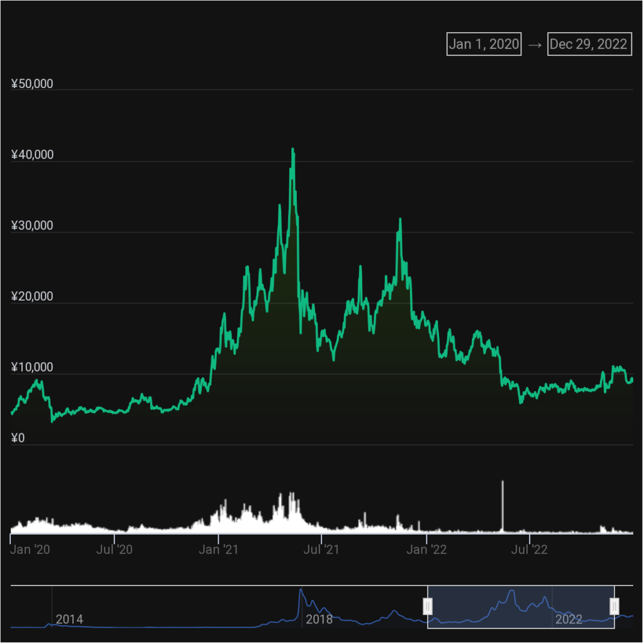Click the ¥50,000 axis label
This screenshot has height=644, width=644.
pos(32,84)
